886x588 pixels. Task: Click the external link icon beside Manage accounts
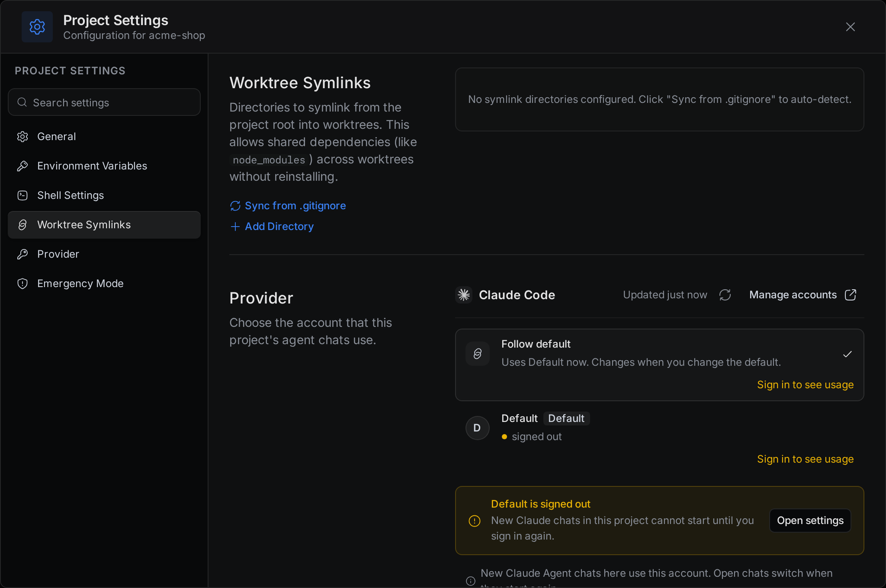[x=851, y=295]
